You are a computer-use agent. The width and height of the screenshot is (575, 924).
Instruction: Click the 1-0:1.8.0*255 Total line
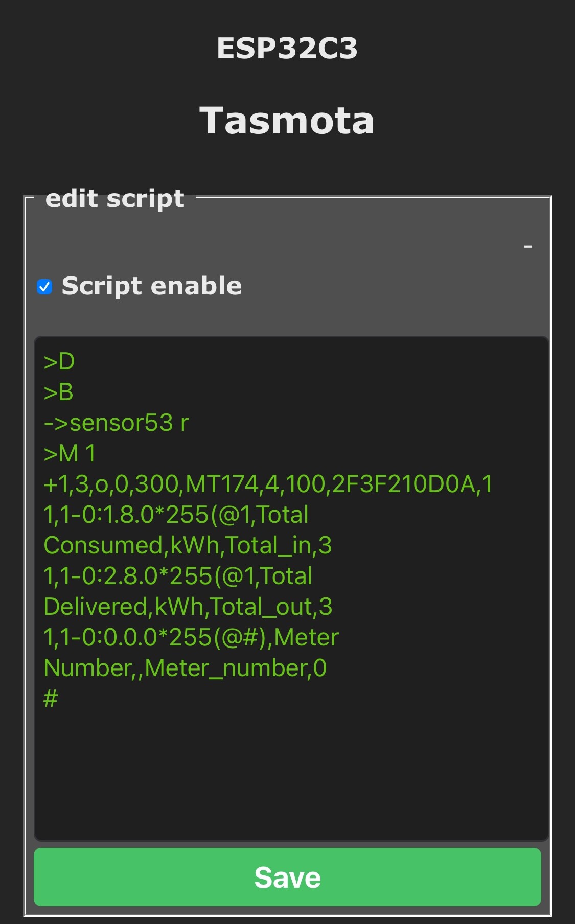(x=176, y=515)
